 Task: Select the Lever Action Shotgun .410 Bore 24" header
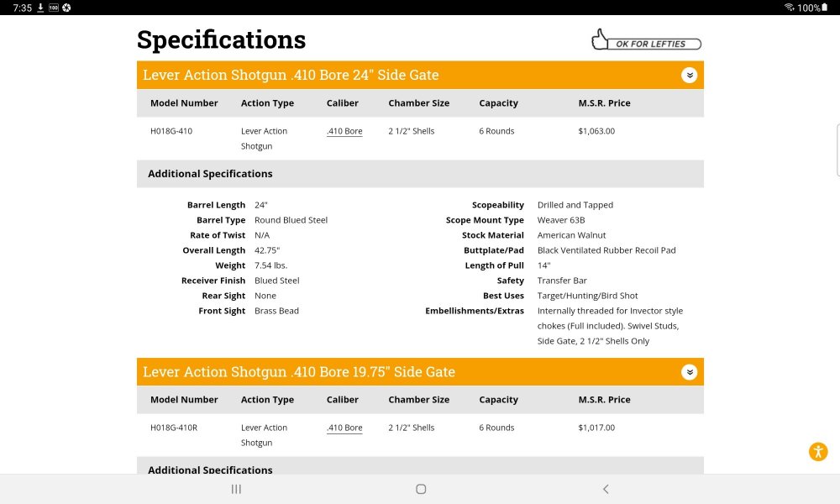point(420,75)
